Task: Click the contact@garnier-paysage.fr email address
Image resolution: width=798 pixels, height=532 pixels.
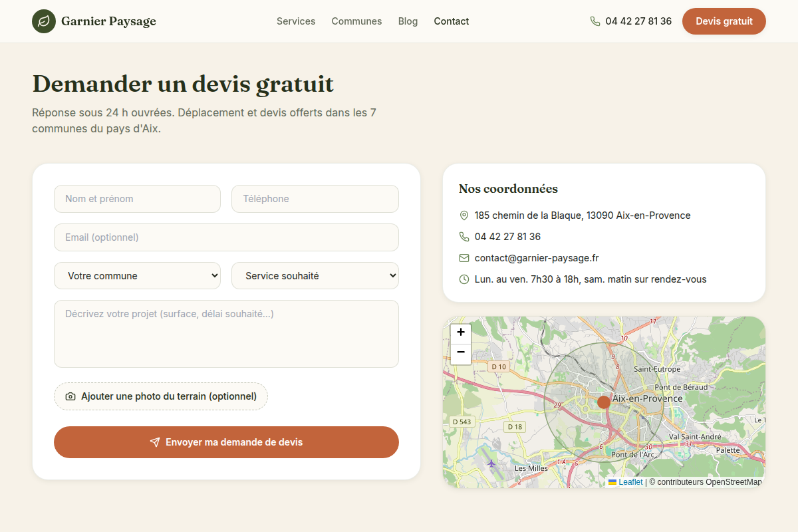Action: [x=537, y=258]
